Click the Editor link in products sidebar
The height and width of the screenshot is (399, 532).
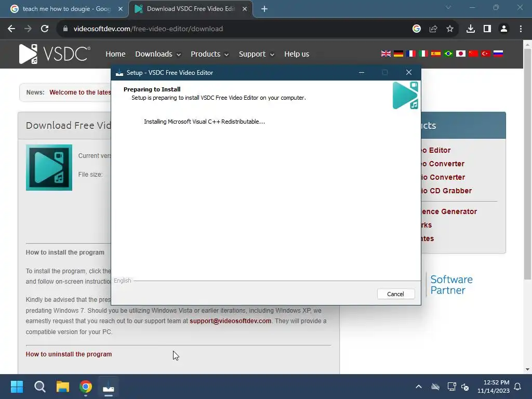pos(436,150)
